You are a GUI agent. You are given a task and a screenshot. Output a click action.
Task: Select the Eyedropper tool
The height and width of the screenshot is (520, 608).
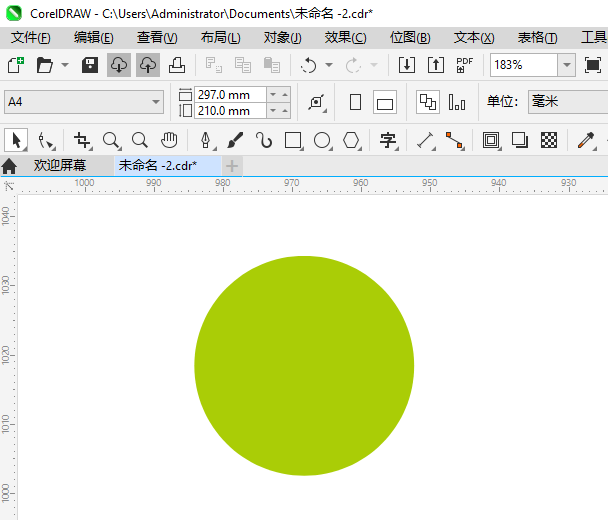click(x=586, y=140)
